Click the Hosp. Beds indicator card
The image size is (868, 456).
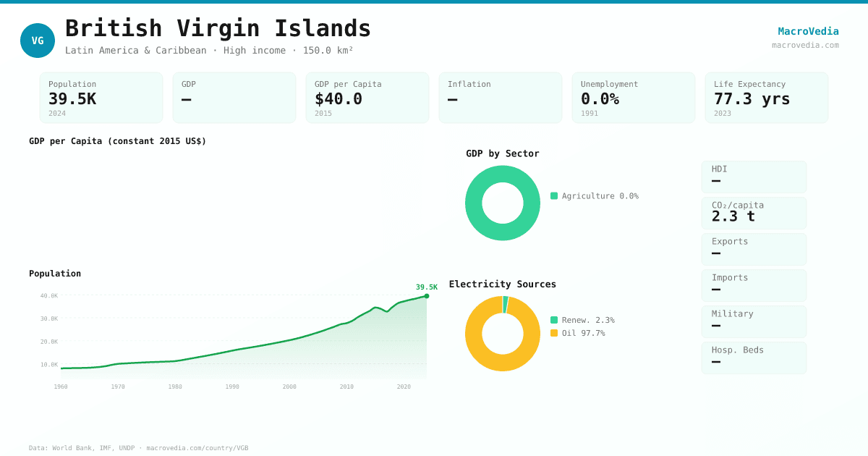(x=754, y=358)
